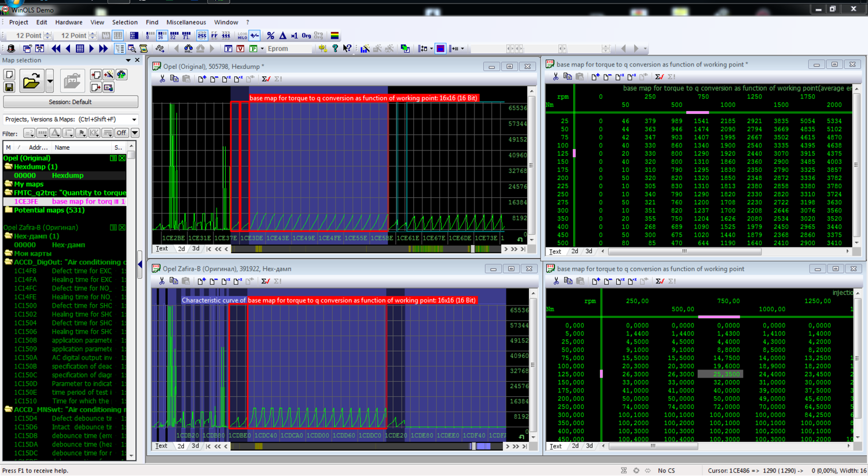Click the top hat icon in toolbar
This screenshot has width=868, height=476.
(10, 49)
